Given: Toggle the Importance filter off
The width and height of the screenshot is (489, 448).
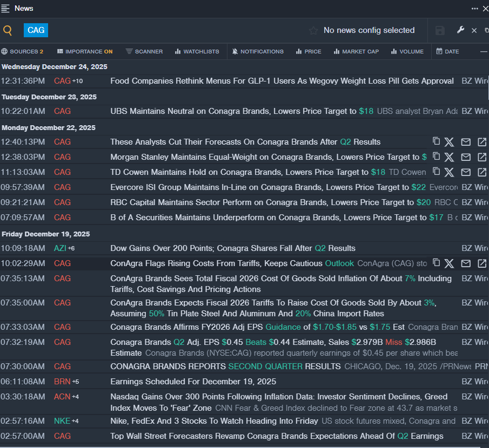Looking at the screenshot, I should tap(85, 51).
